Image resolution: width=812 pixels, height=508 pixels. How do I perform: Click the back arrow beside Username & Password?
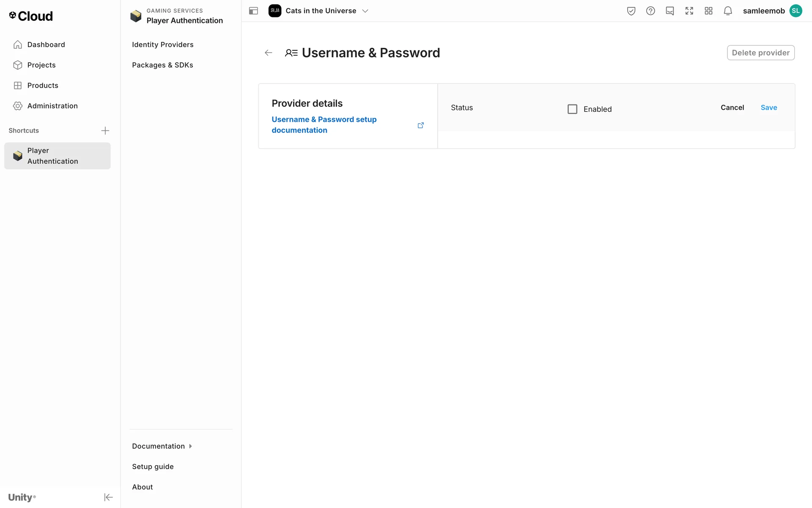pos(268,53)
